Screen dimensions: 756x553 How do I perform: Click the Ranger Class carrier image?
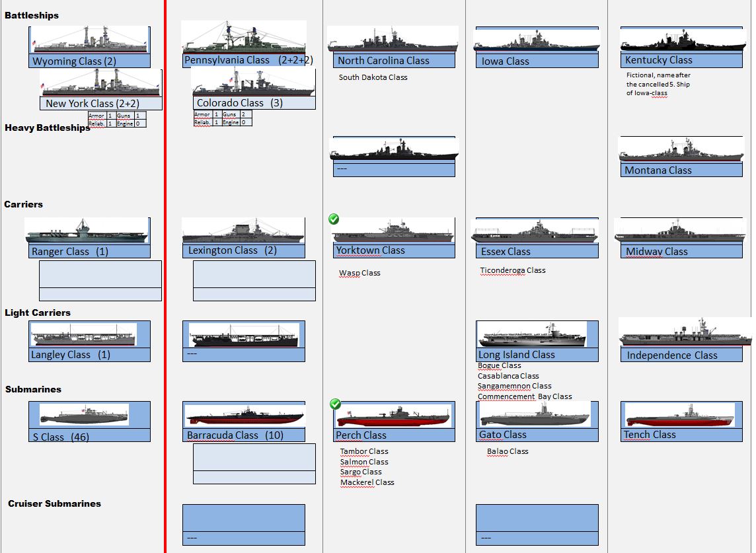87,231
